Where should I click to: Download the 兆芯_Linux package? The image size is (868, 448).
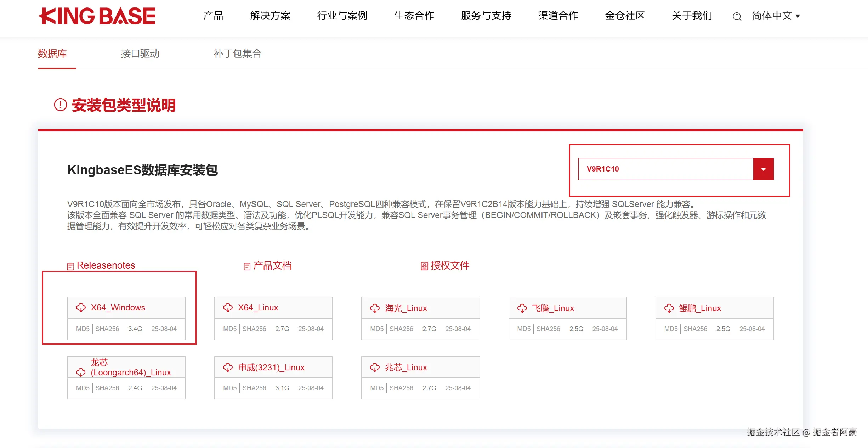pos(406,368)
